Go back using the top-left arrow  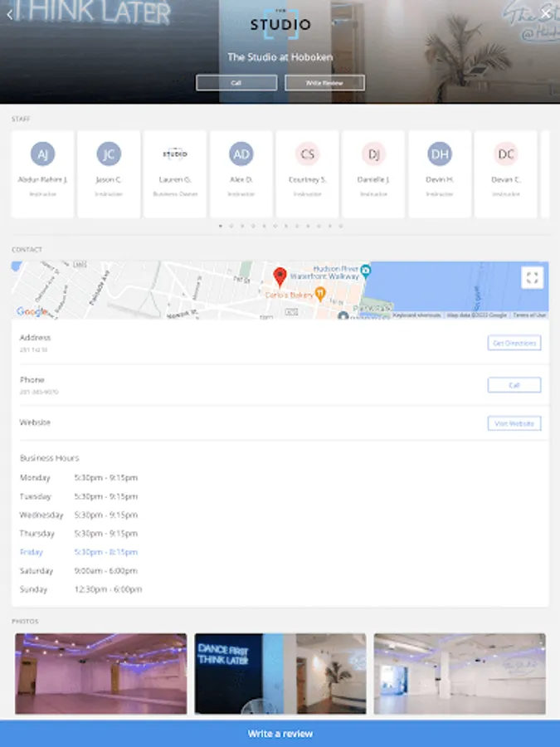[x=10, y=14]
